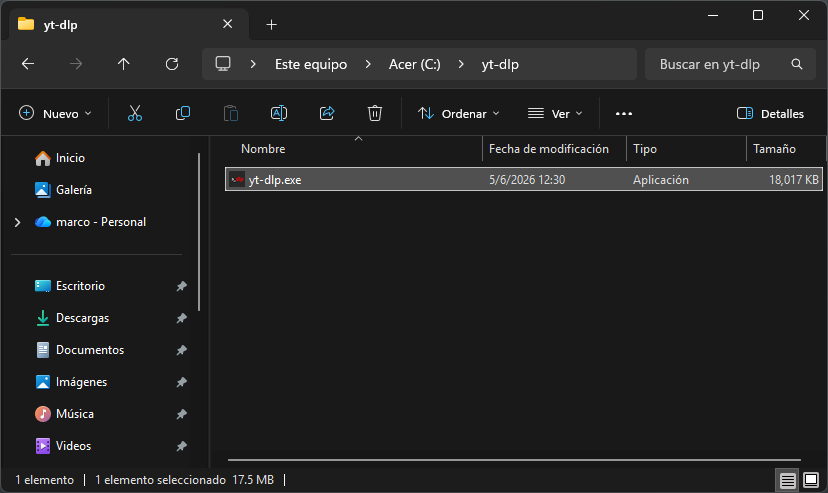
Task: Open the Ordenar sort dropdown
Action: [x=458, y=113]
